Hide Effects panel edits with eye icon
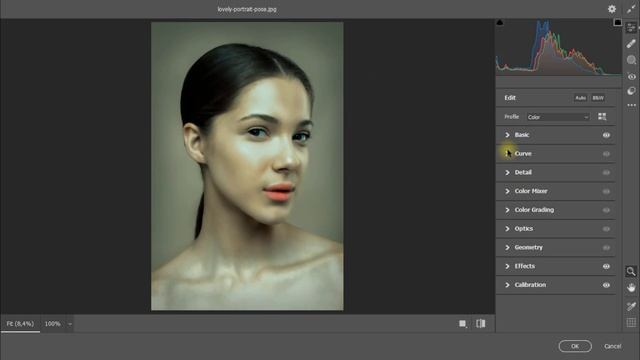The width and height of the screenshot is (640, 360). tap(606, 267)
